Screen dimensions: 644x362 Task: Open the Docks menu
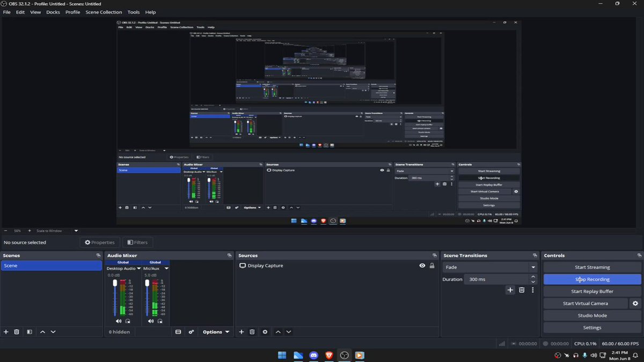[x=53, y=12]
